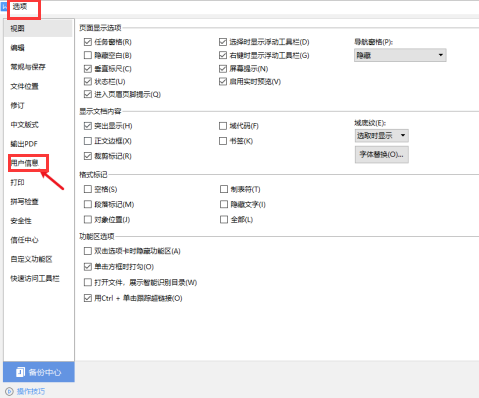Select the 信任中心 category

24,240
